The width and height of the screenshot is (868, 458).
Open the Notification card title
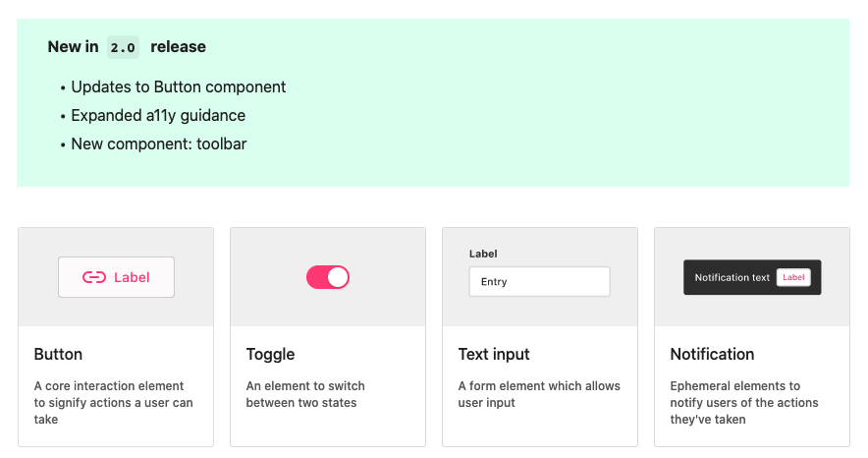(712, 354)
